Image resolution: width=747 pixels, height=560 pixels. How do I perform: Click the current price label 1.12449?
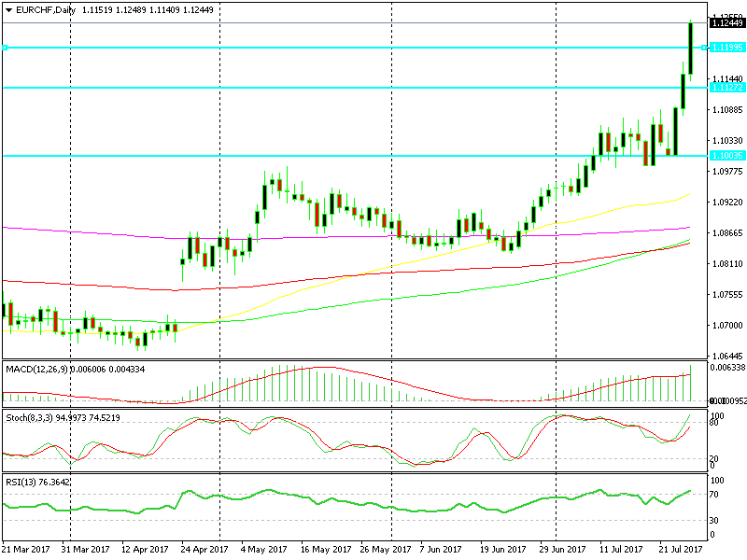pyautogui.click(x=726, y=22)
